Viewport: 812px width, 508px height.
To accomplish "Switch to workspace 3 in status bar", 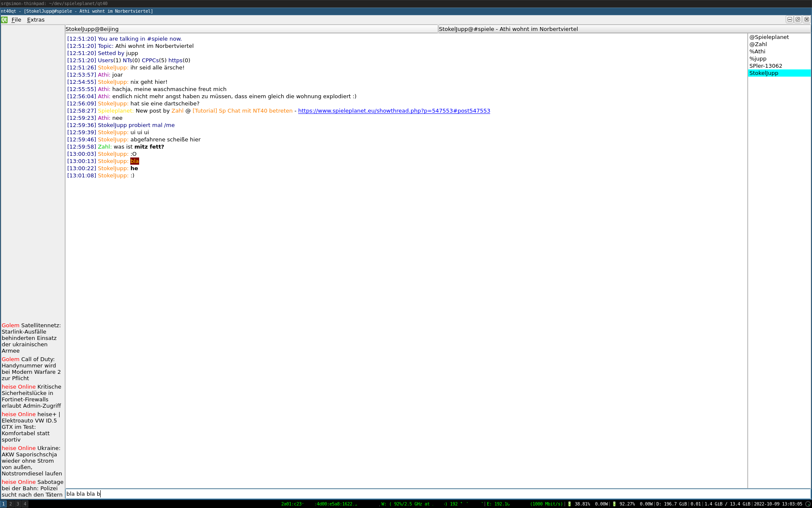I will (x=18, y=504).
